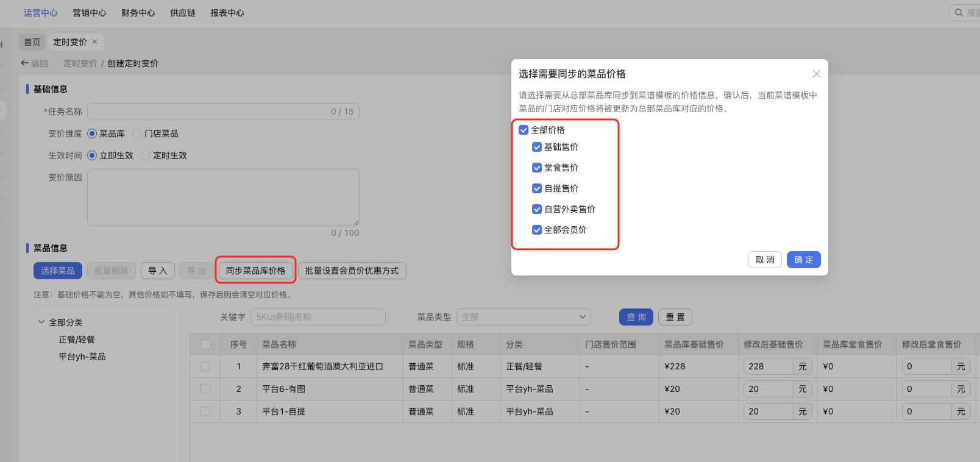Edit 修改后堂食售价 field for 平台6-有图
Screen dimensions: 980x462
pyautogui.click(x=927, y=389)
